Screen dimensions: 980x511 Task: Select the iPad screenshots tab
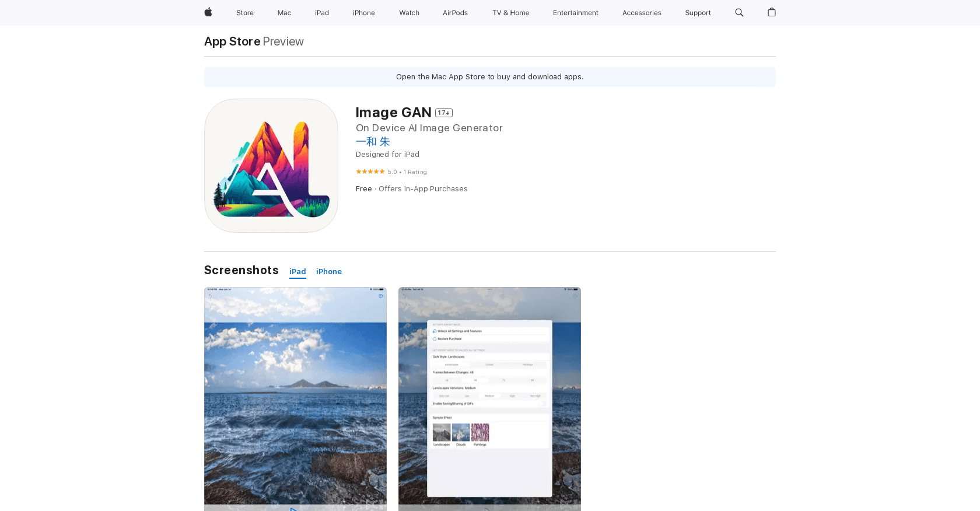(x=297, y=272)
